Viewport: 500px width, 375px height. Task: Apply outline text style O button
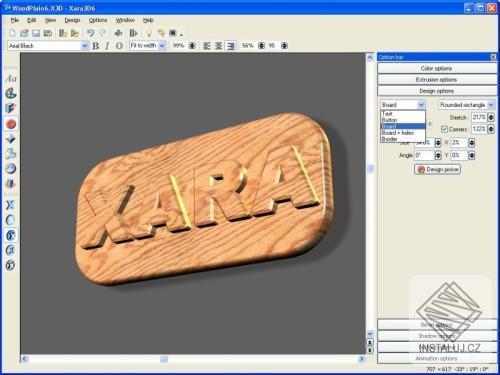click(119, 46)
